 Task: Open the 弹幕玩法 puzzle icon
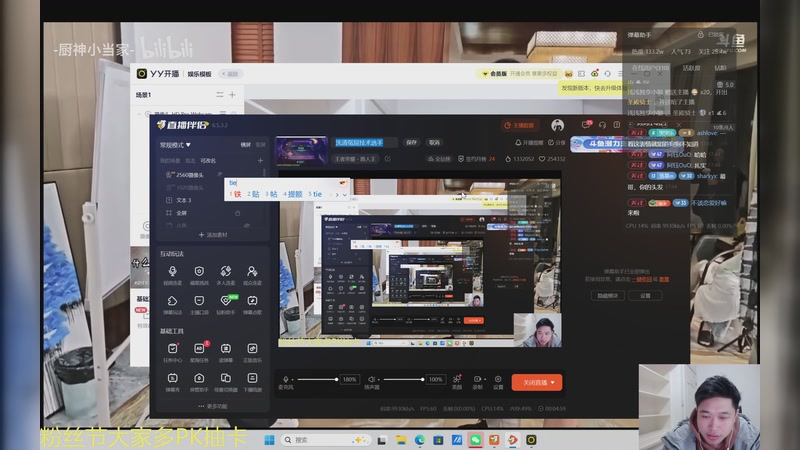[172, 301]
